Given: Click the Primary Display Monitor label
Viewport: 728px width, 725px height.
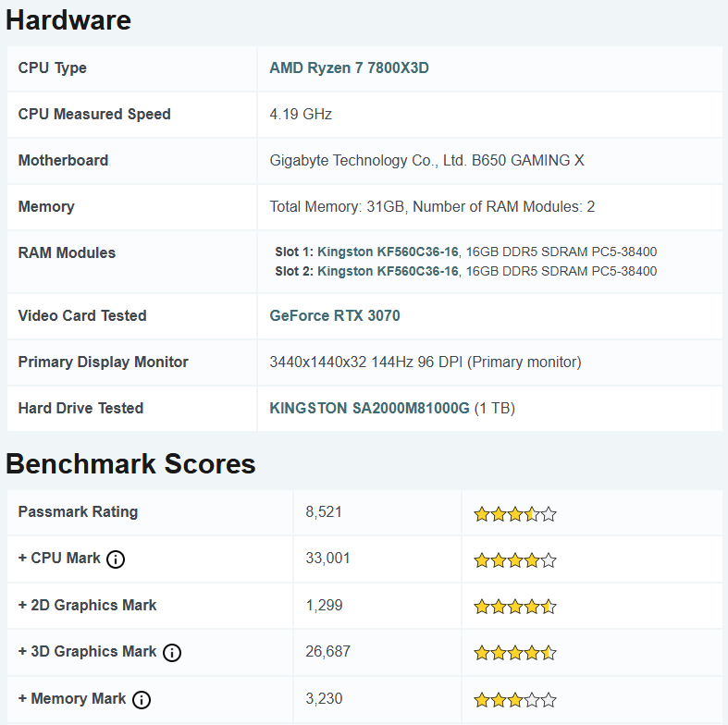Looking at the screenshot, I should 103,362.
